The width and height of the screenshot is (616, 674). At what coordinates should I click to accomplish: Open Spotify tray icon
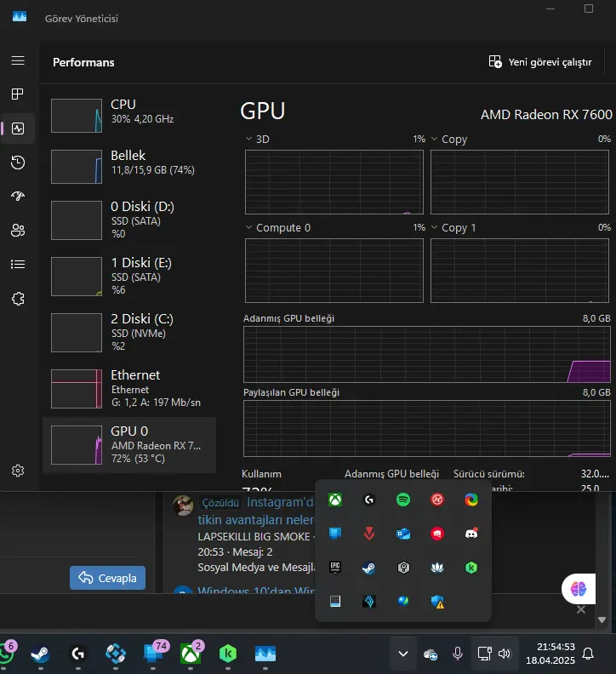(403, 500)
